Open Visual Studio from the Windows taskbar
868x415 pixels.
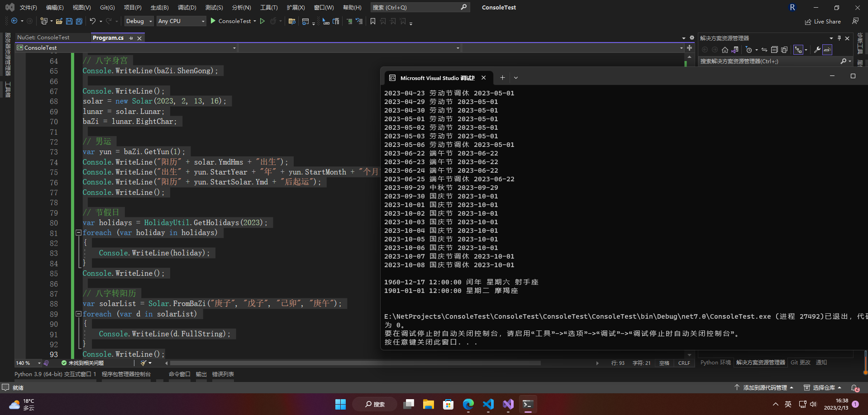(508, 404)
